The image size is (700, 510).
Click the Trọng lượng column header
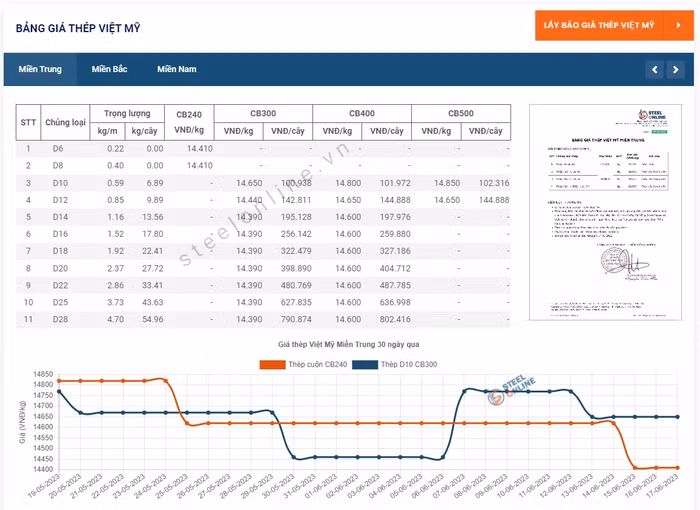(x=127, y=114)
